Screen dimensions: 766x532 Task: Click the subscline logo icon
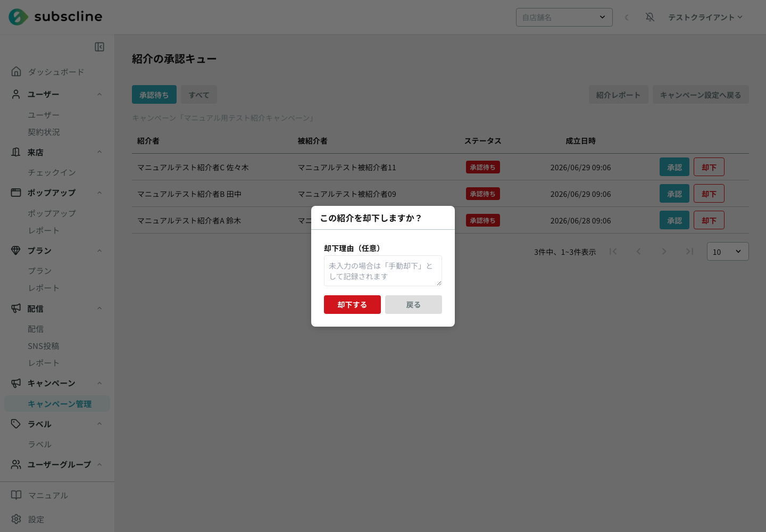pos(18,17)
